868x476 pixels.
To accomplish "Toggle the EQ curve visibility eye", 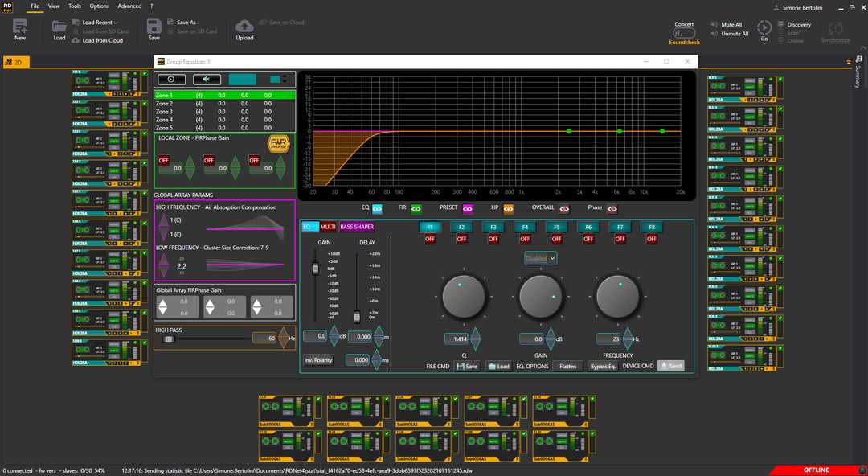I will click(x=377, y=207).
